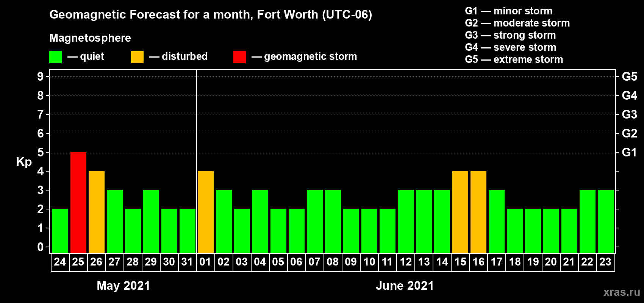This screenshot has width=644, height=303.
Task: Click the red bar for May 25
Action: point(78,202)
